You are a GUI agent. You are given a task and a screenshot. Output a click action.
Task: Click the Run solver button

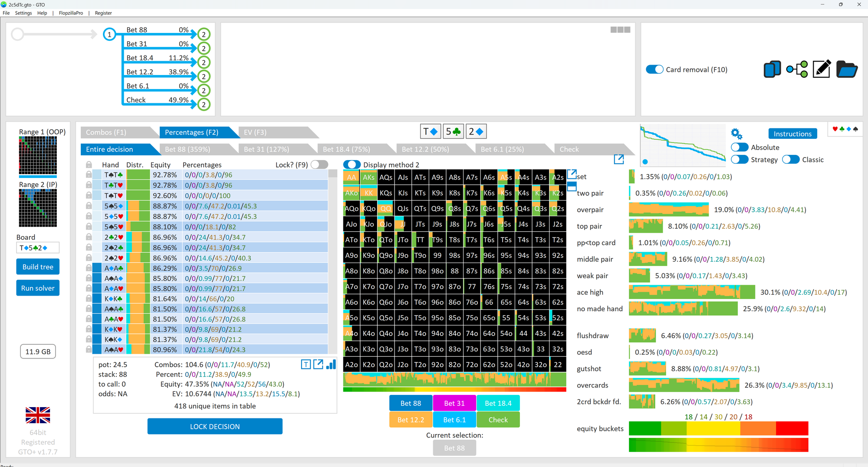tap(38, 288)
